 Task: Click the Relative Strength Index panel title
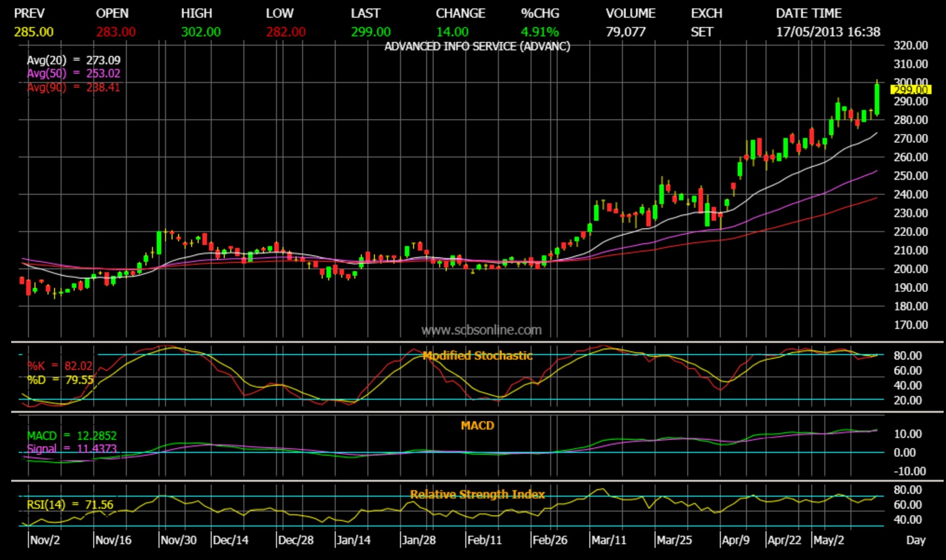(477, 495)
